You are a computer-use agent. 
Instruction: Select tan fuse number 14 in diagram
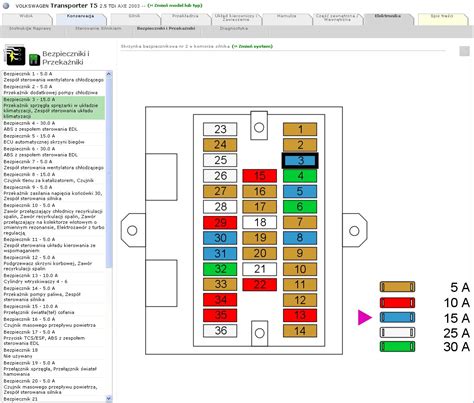[x=300, y=331]
